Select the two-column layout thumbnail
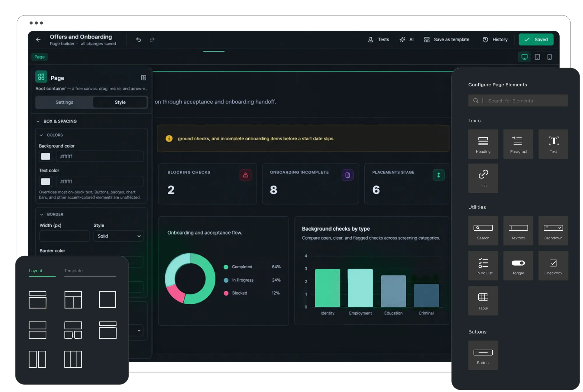 click(37, 359)
